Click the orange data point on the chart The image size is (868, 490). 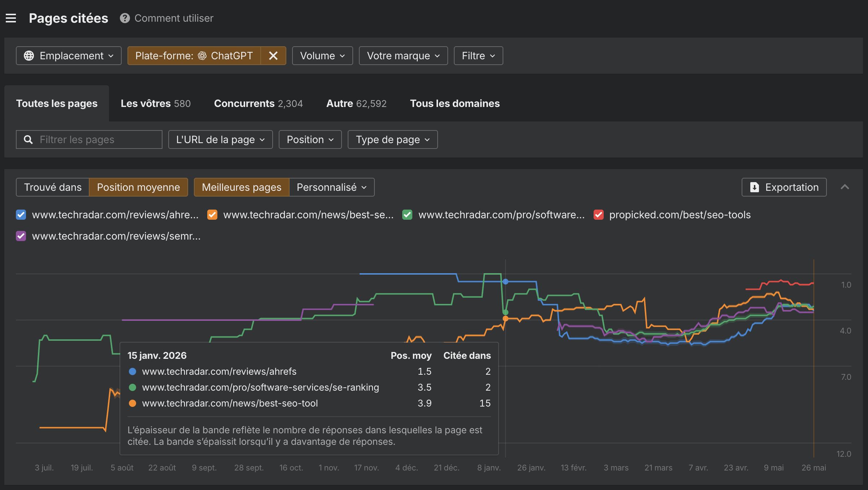(x=505, y=318)
